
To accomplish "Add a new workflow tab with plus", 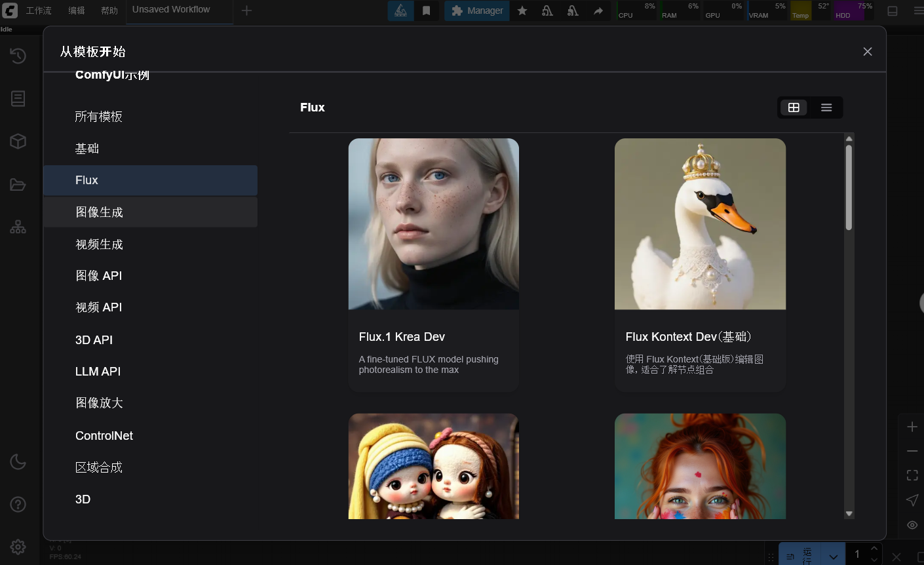I will tap(246, 10).
